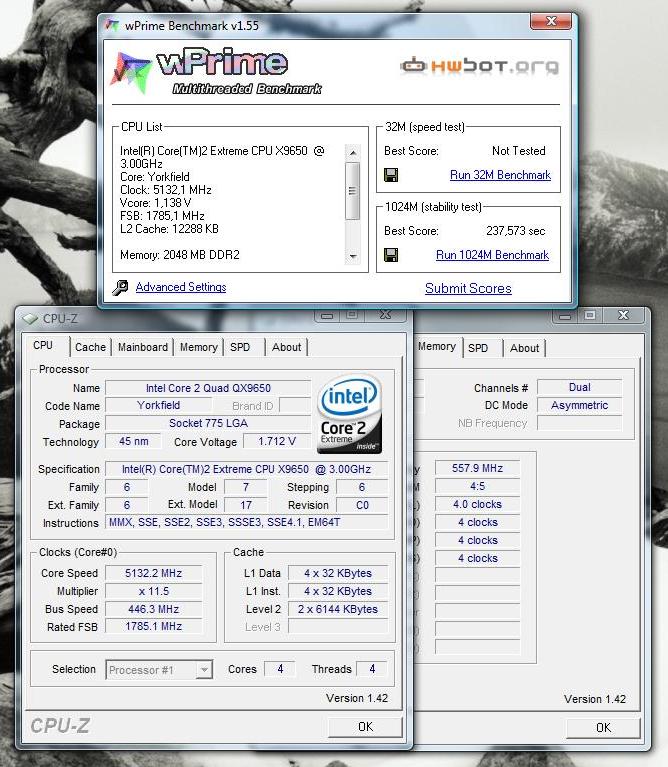
Task: Select About tab in rear CPU-Z window
Action: click(524, 348)
